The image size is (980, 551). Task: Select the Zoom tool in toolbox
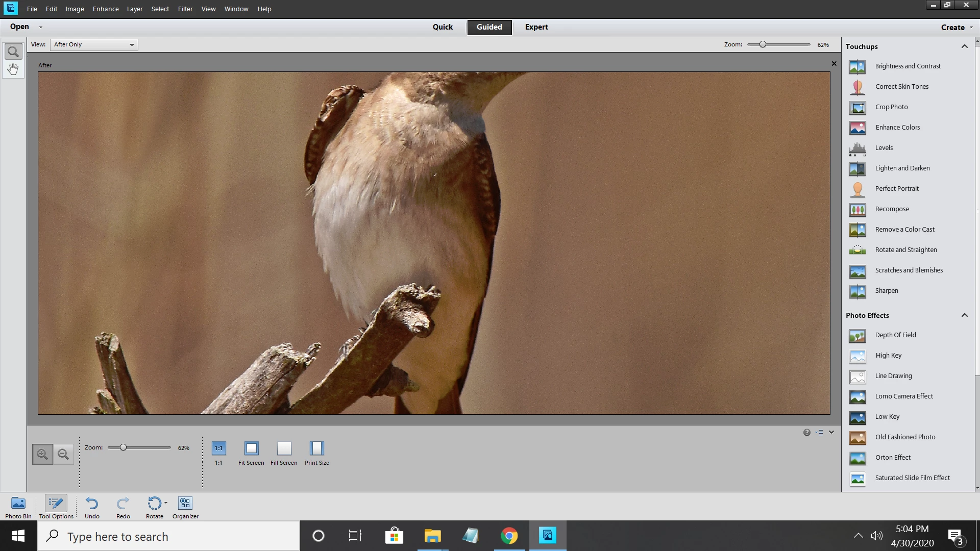click(x=13, y=52)
